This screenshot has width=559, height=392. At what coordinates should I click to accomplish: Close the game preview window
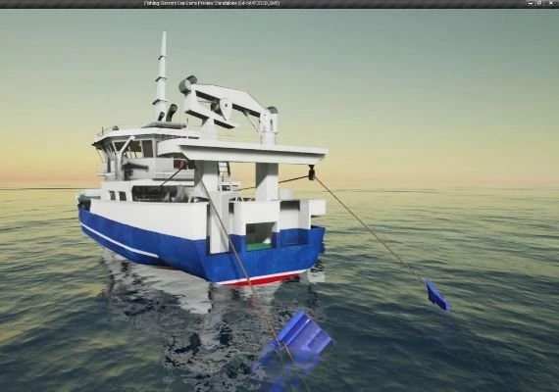[551, 3]
